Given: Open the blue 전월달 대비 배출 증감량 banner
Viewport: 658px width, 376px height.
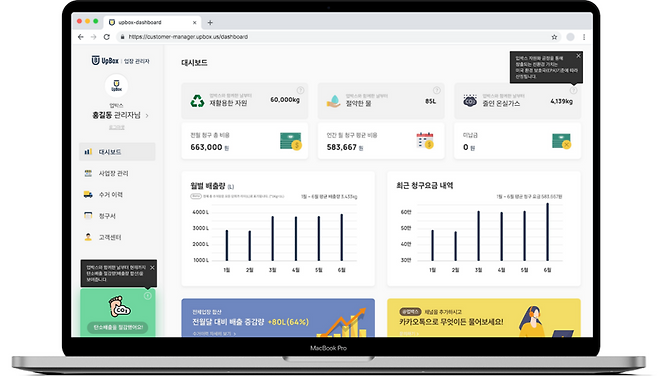Looking at the screenshot, I should [278, 318].
